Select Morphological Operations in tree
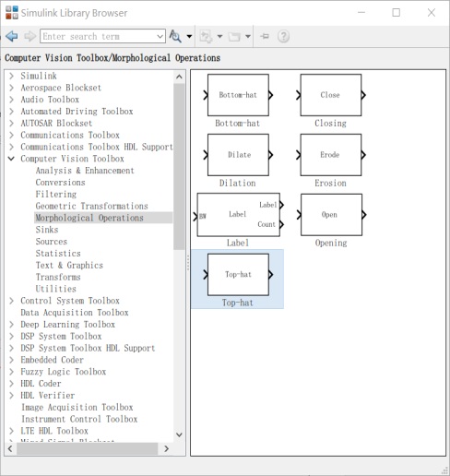Image resolution: width=450 pixels, height=476 pixels. pos(89,218)
